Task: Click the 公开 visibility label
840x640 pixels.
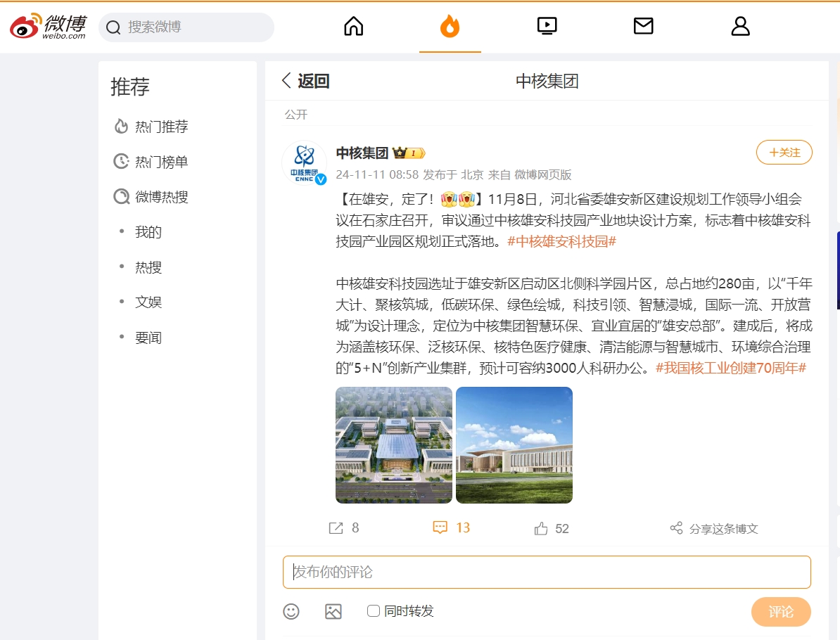Action: pyautogui.click(x=295, y=115)
